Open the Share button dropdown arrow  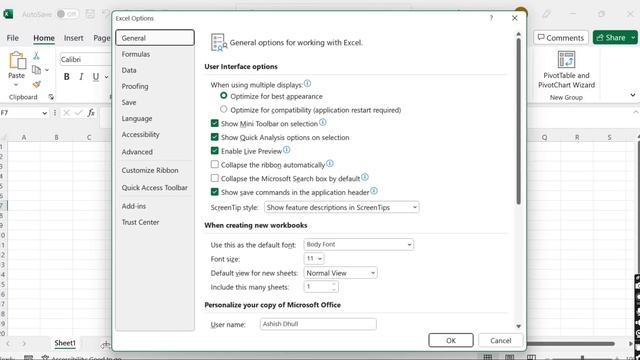point(633,38)
